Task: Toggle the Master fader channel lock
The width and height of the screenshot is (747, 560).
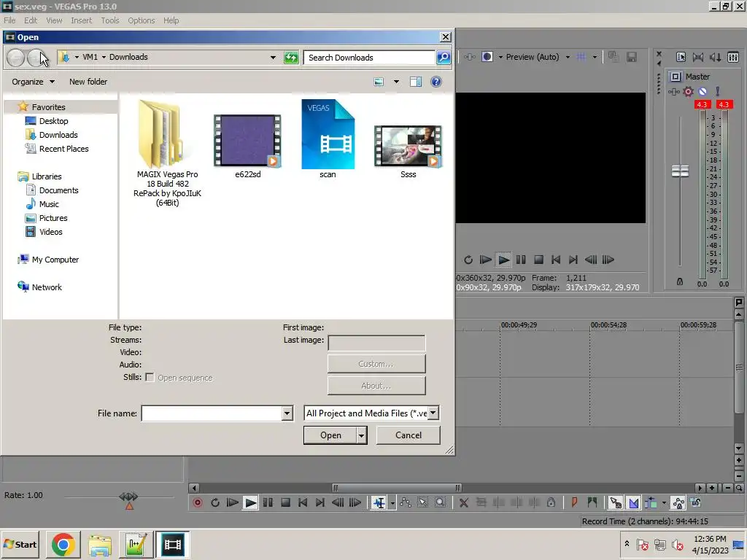Action: pos(680,282)
